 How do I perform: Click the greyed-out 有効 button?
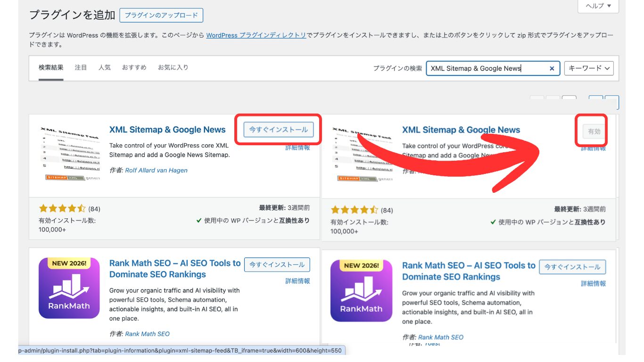(594, 132)
